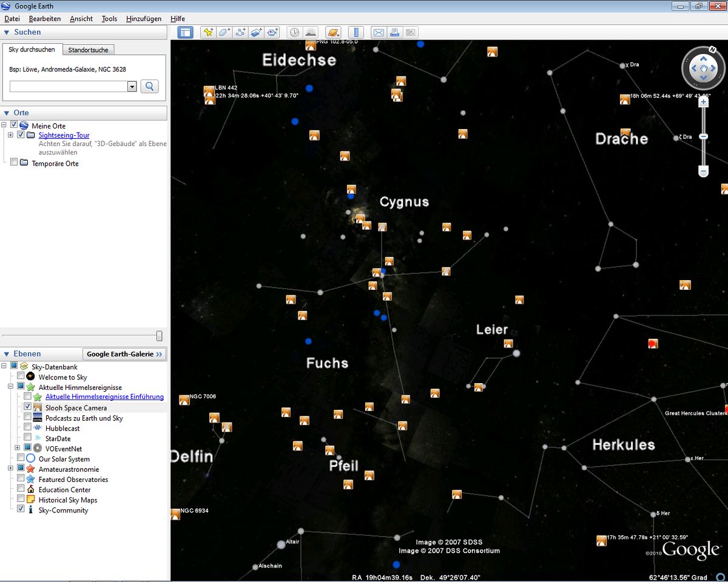This screenshot has height=582, width=728.
Task: Click the email sharing icon
Action: tap(379, 32)
